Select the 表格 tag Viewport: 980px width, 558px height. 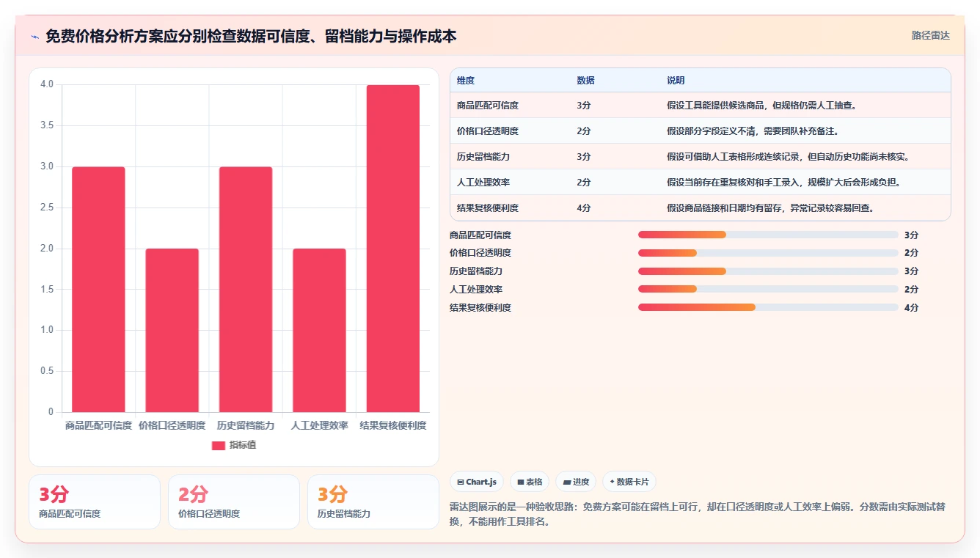[530, 482]
